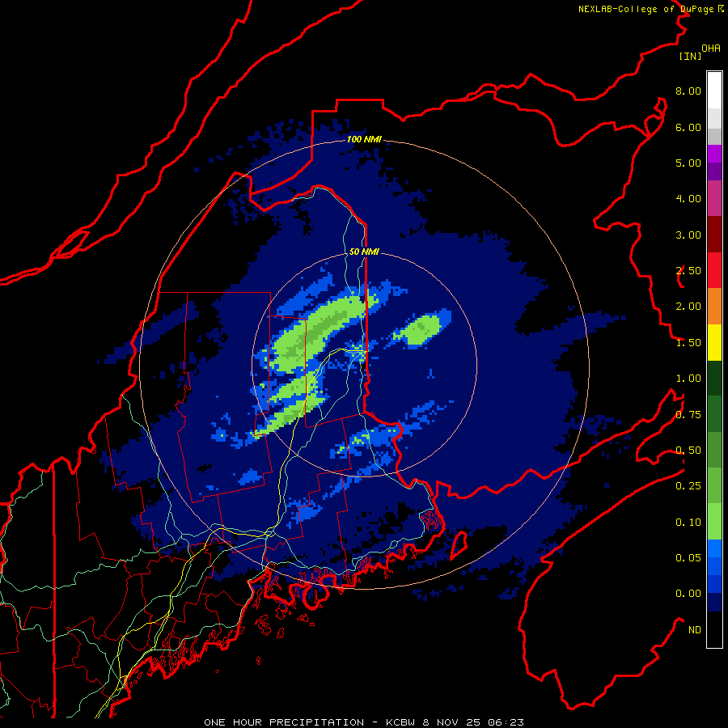728x728 pixels.
Task: Click the [IN] units label
Action: [690, 56]
